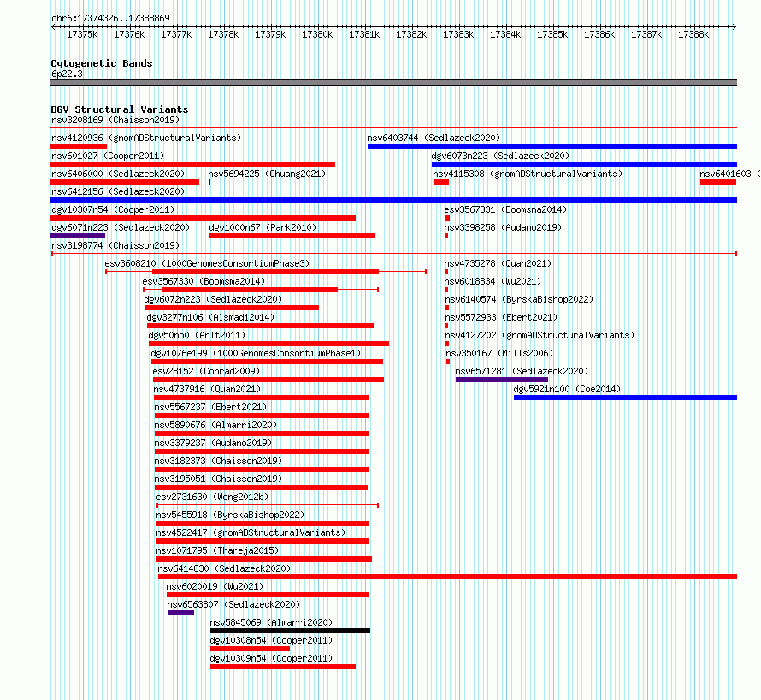Image resolution: width=761 pixels, height=700 pixels.
Task: Open the dgv6073n223 (Sedlazeck2020) label
Action: tap(500, 156)
